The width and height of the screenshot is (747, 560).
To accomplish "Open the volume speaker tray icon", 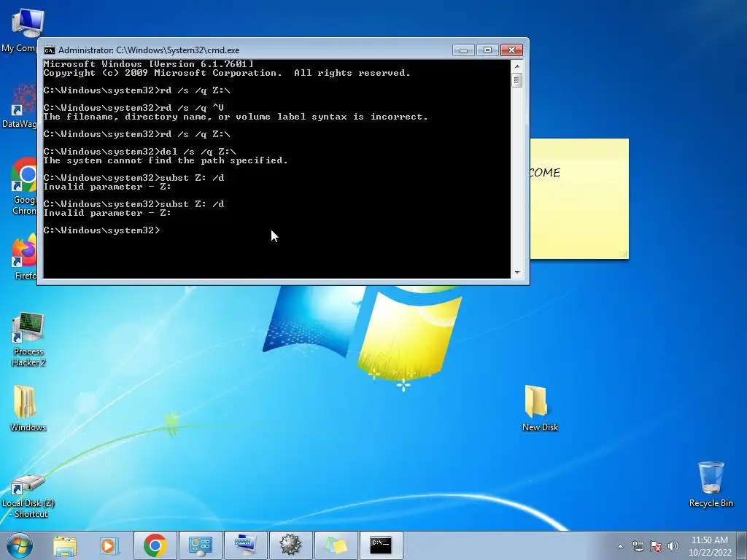I will click(673, 547).
